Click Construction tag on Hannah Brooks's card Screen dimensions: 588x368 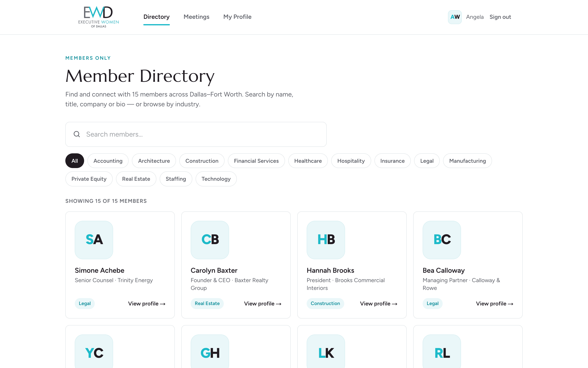[x=325, y=304]
